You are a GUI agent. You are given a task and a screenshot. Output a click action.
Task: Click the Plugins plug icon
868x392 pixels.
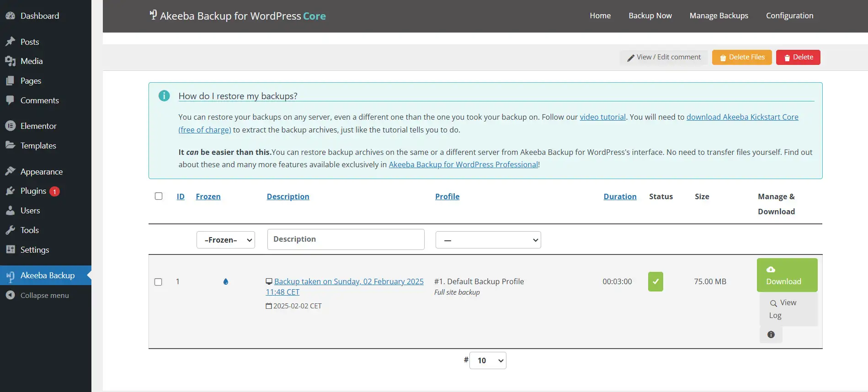(x=10, y=191)
